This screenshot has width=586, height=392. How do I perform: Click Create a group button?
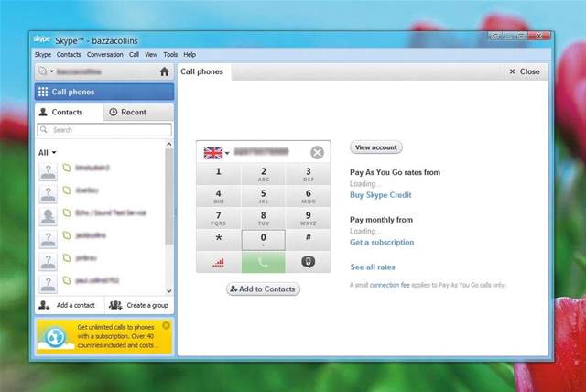[x=139, y=305]
